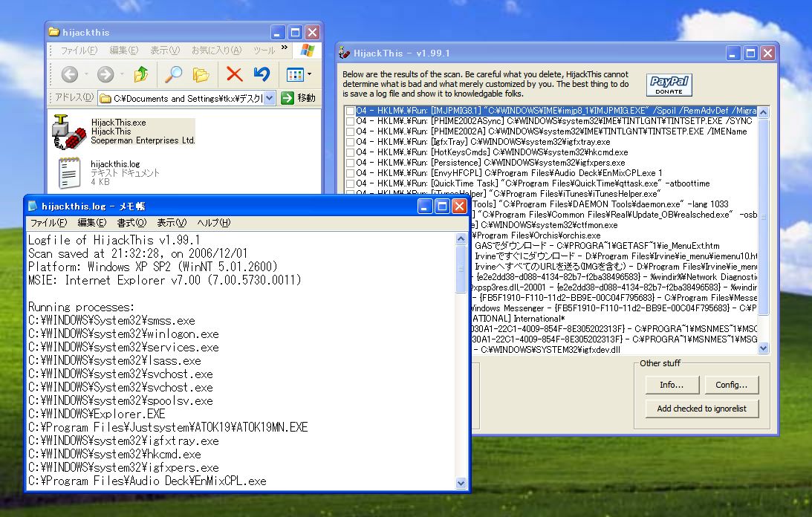Check the IMJPMIG8.1 Run entry checkbox

[x=350, y=111]
